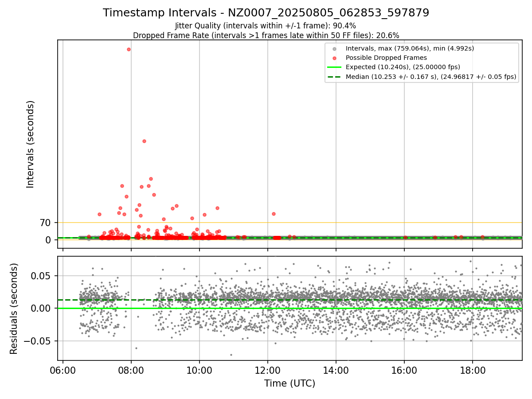Click the gray legend marker for intervals
The width and height of the screenshot is (532, 399).
coord(335,49)
